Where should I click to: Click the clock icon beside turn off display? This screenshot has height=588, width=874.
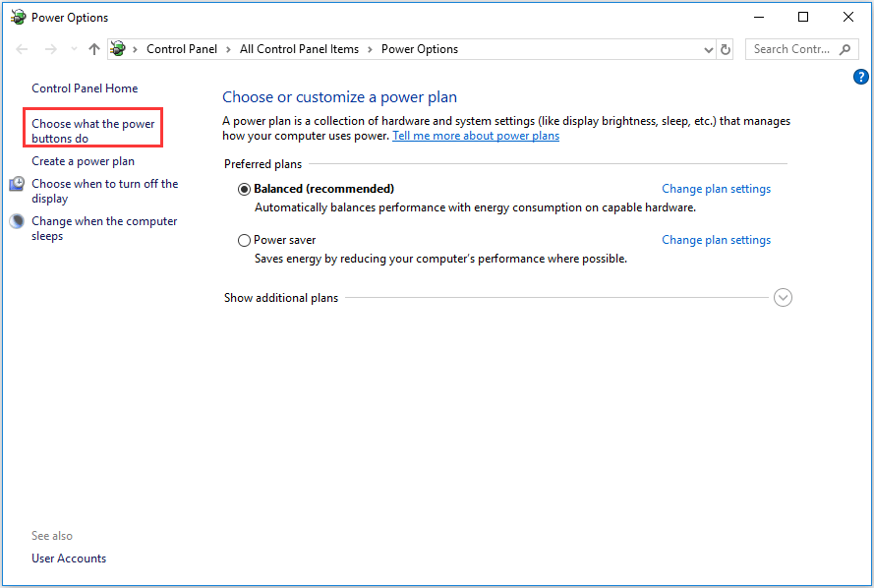click(x=17, y=184)
